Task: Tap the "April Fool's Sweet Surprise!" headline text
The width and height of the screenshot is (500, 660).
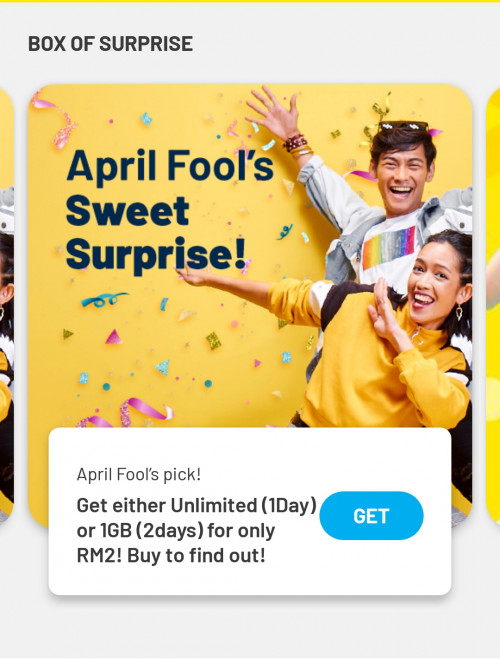Action: click(x=170, y=210)
